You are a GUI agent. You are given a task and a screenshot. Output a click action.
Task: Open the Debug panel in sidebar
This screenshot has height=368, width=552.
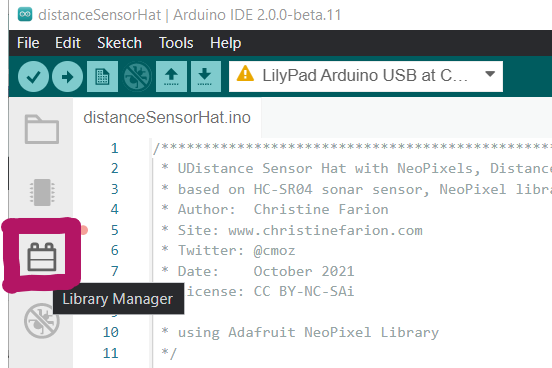pyautogui.click(x=42, y=321)
